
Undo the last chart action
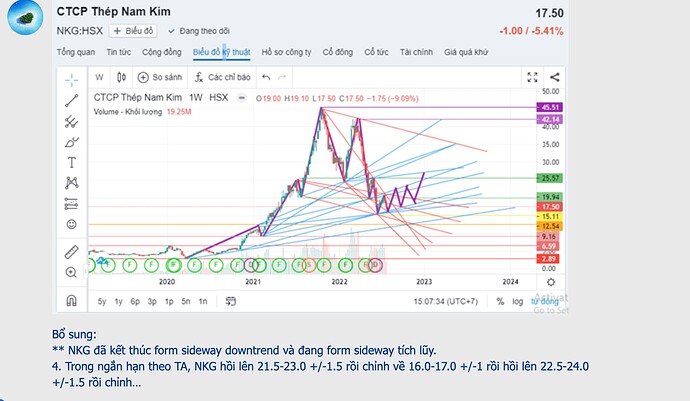click(x=266, y=77)
